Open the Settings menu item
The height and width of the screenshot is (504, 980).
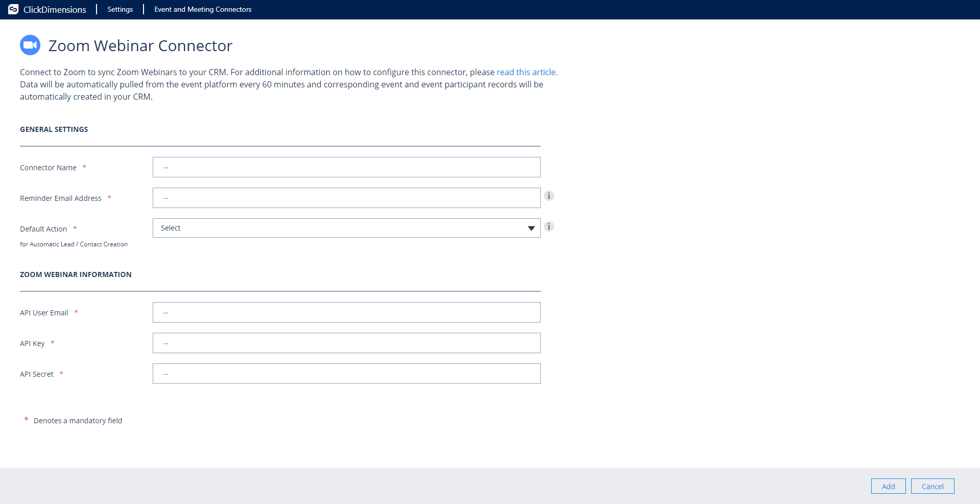pyautogui.click(x=120, y=9)
